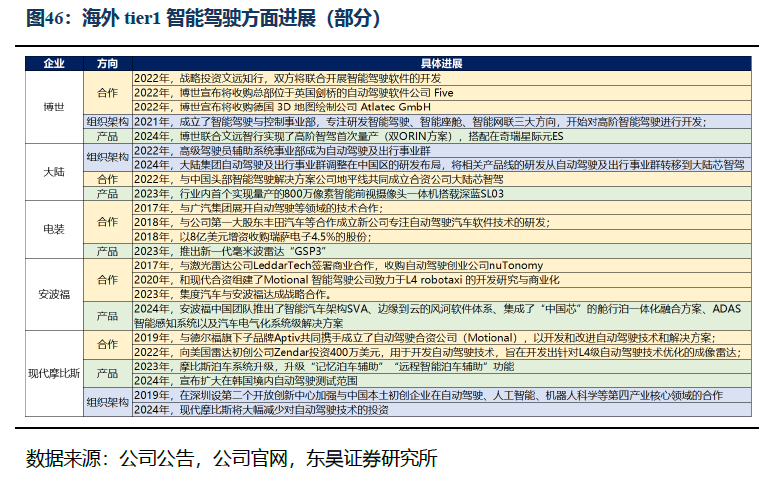
Task: Click the row about 瑞萨电子 4.5% stake
Action: (442, 237)
